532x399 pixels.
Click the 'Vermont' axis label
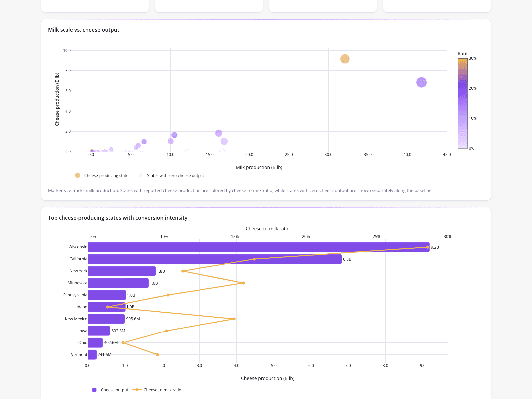click(79, 355)
